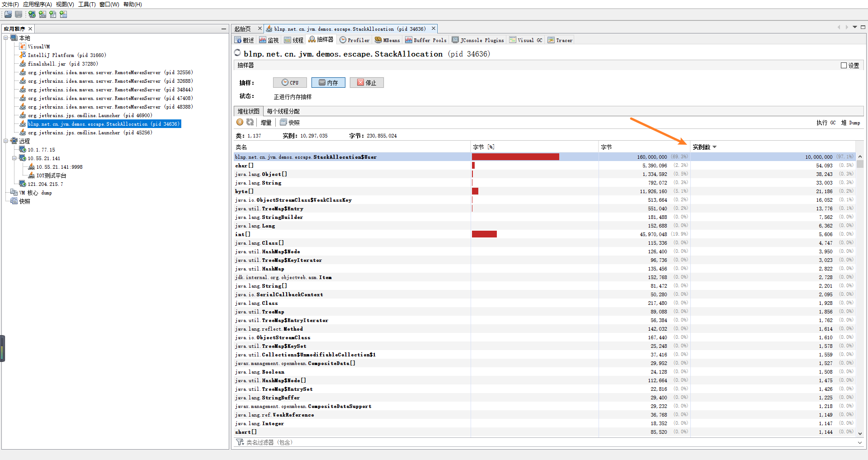The width and height of the screenshot is (868, 460).
Task: Switch to the Tracer tab
Action: (x=560, y=40)
